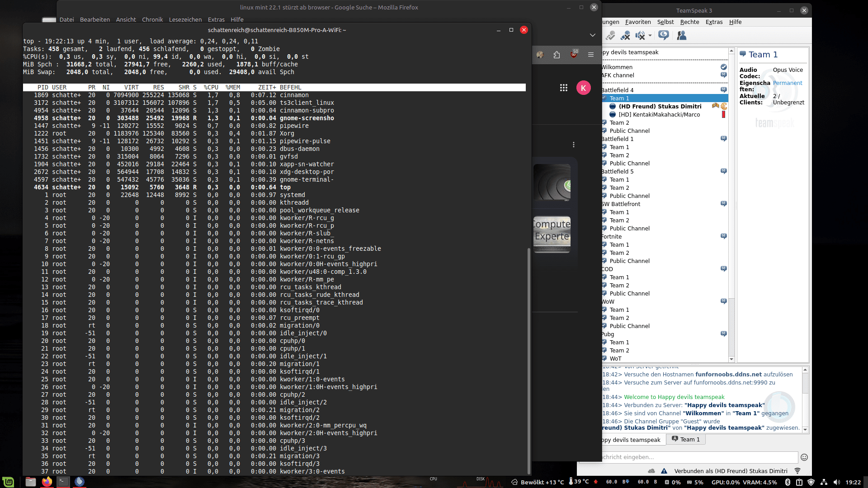Switch to the Team 1 chat tab
Image resolution: width=868 pixels, height=488 pixels.
pyautogui.click(x=686, y=439)
